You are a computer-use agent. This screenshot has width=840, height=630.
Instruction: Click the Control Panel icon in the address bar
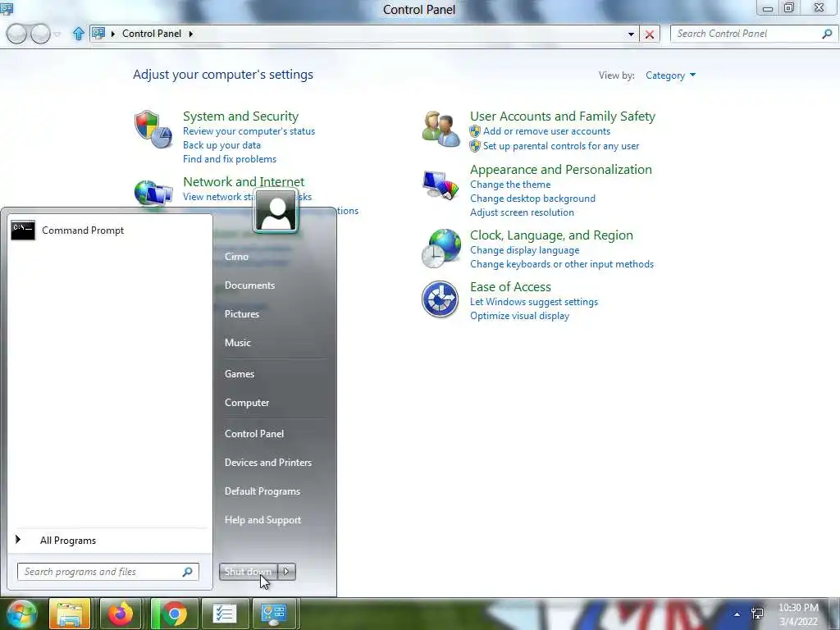[x=98, y=33]
